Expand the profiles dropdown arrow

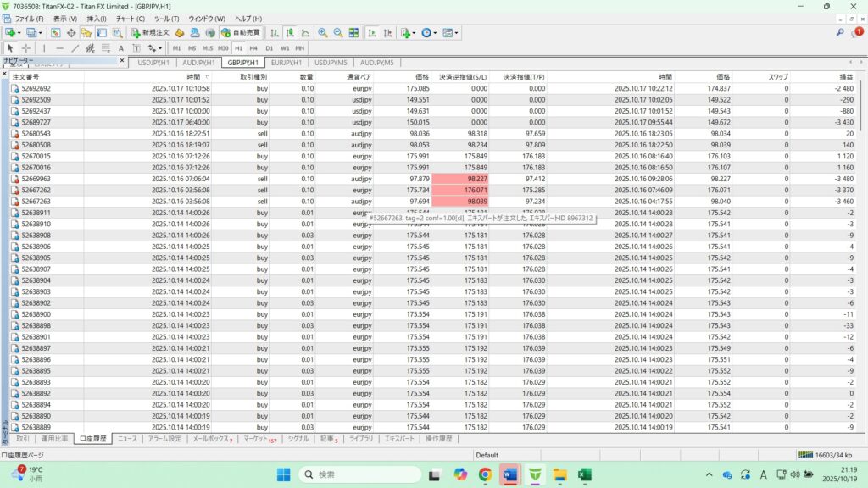point(41,32)
